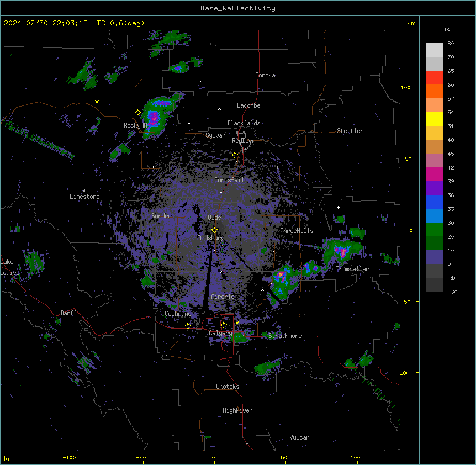Click the Stettler label
Screen dimensions: 476x465
pyautogui.click(x=350, y=131)
